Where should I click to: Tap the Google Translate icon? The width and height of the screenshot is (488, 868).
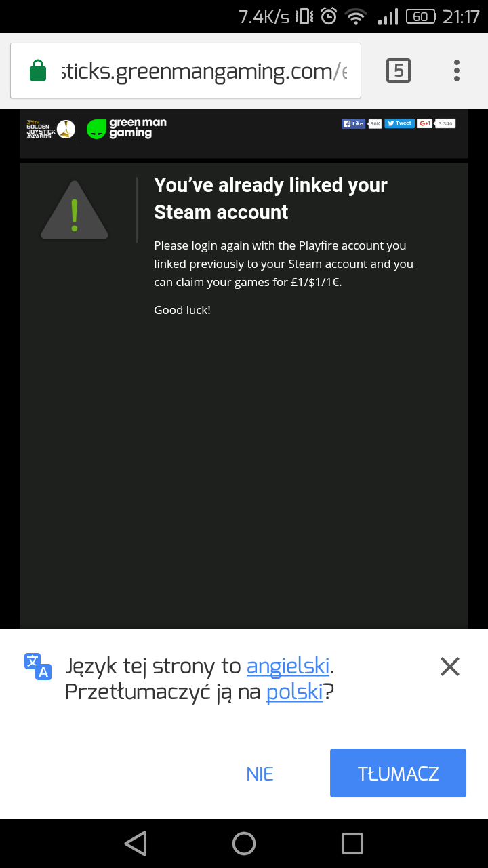tap(38, 666)
